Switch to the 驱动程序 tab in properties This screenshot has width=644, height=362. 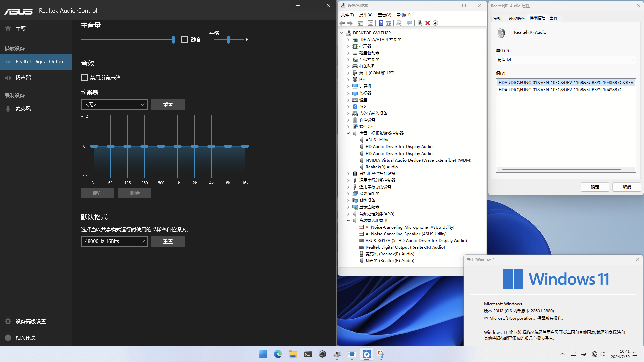click(517, 18)
